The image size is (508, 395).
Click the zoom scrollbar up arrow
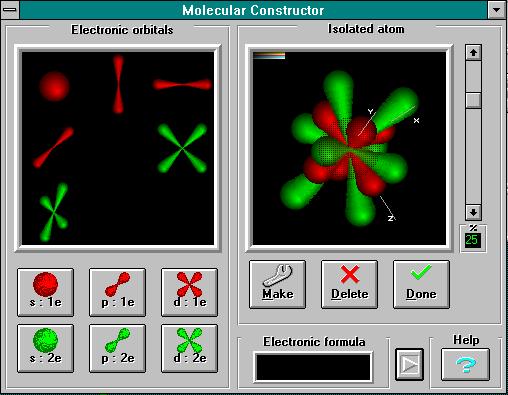(473, 53)
